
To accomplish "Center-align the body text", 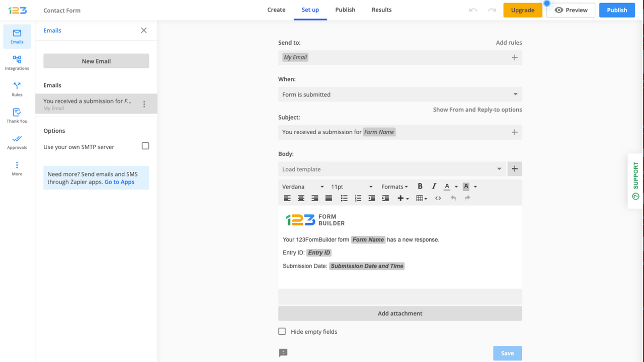I will [301, 198].
